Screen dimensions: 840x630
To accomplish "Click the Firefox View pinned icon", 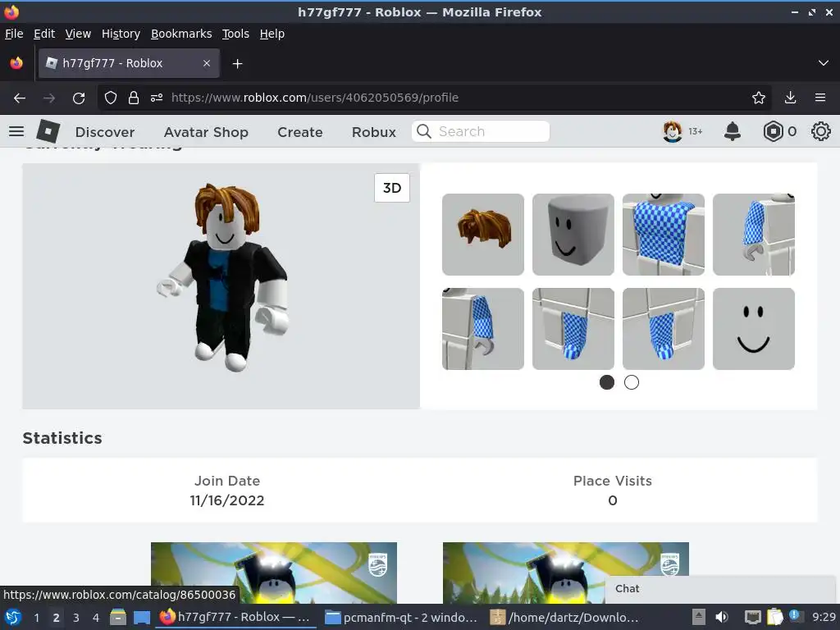I will [16, 63].
